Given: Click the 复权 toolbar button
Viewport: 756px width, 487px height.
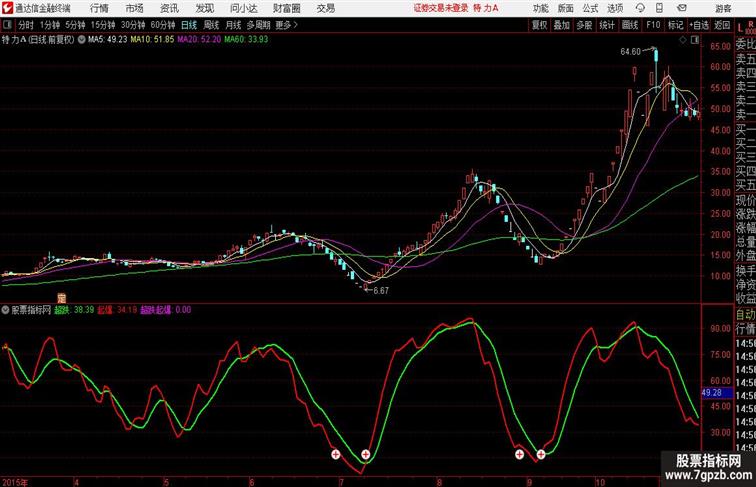Looking at the screenshot, I should click(x=540, y=25).
